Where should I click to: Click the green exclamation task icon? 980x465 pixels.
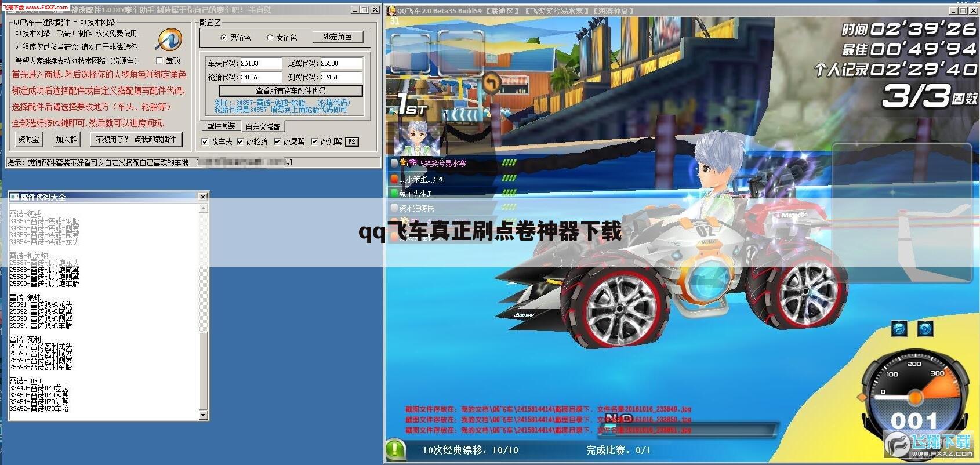click(x=395, y=449)
